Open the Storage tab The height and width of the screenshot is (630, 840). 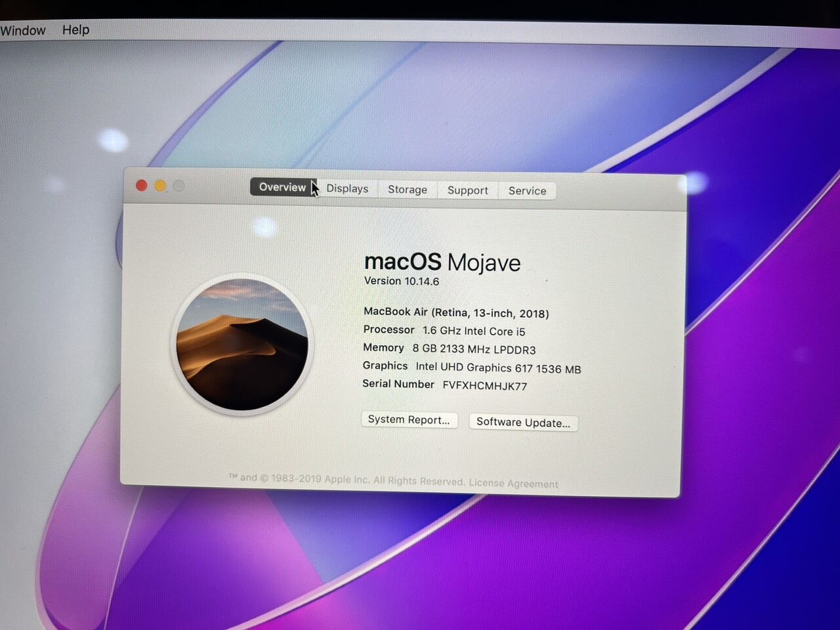click(407, 190)
